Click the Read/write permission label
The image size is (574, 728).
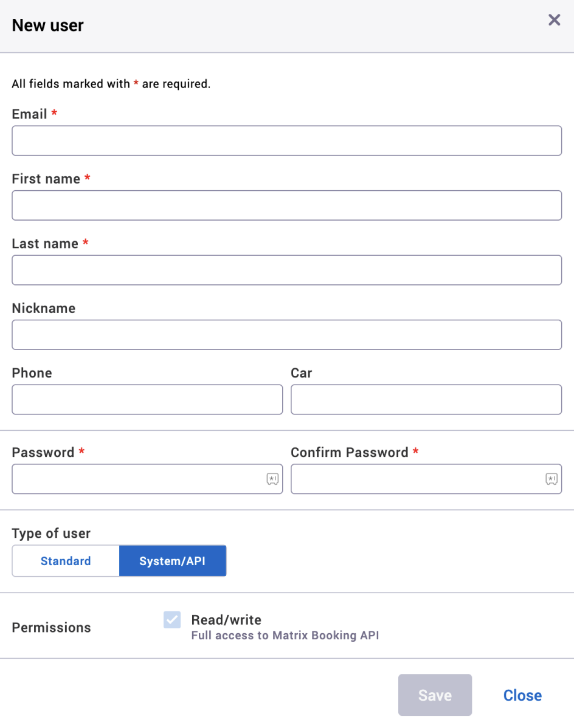tap(226, 620)
